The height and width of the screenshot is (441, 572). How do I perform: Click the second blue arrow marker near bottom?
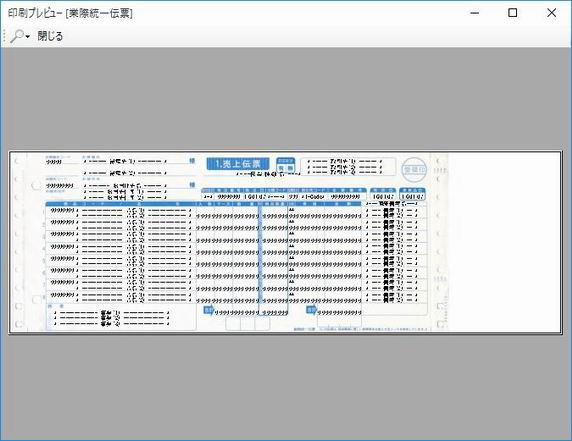312,310
